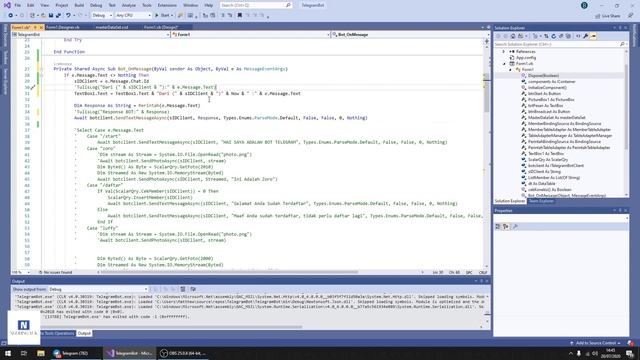
Task: Click the search magnifier icon in title bar
Action: click(x=288, y=5)
